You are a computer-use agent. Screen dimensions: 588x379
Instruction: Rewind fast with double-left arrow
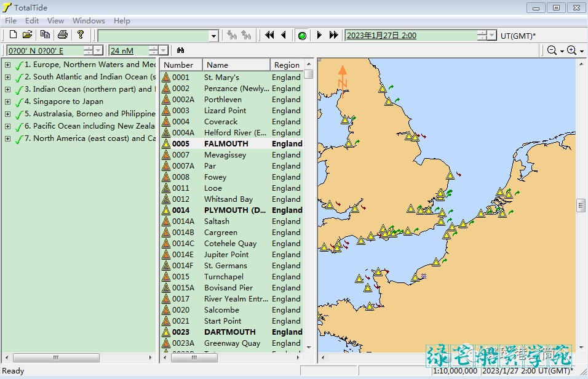269,35
